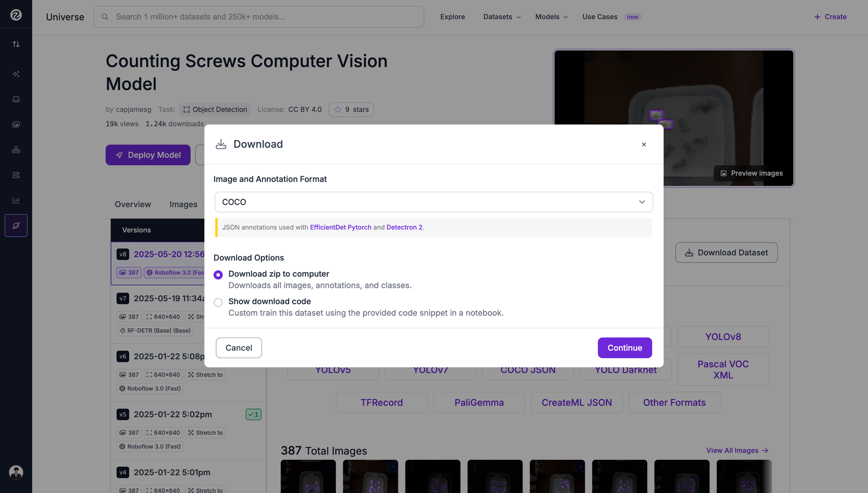
Task: Open the Detectron 2 link
Action: 404,227
